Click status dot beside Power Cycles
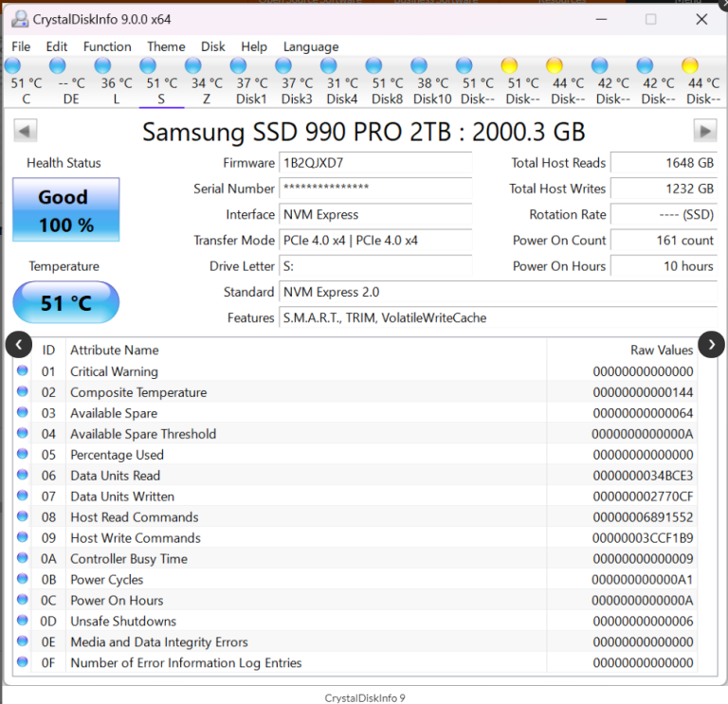This screenshot has width=728, height=704. (x=23, y=578)
